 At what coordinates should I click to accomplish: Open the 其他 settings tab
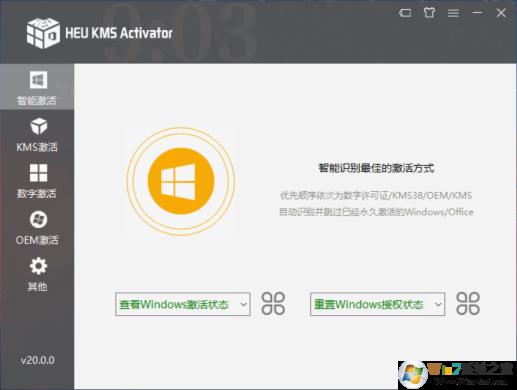37,274
